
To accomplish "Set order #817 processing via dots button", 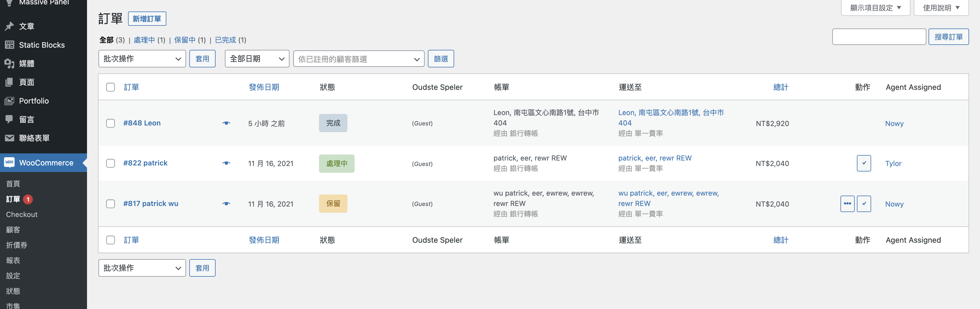I will coord(847,204).
